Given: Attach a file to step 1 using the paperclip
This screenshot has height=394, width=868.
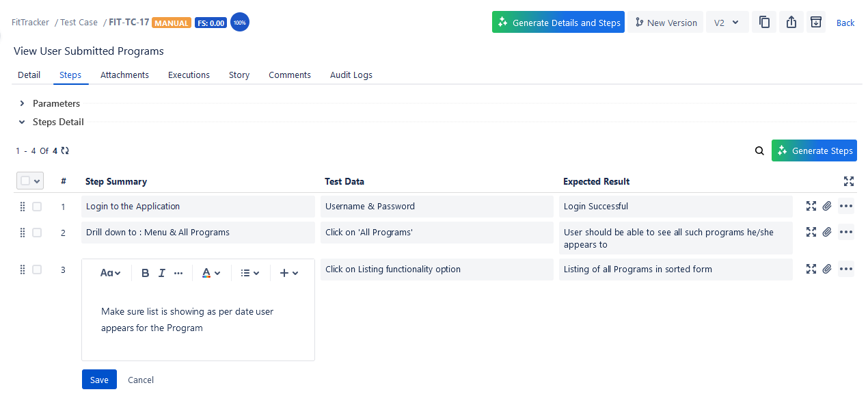Looking at the screenshot, I should point(828,205).
